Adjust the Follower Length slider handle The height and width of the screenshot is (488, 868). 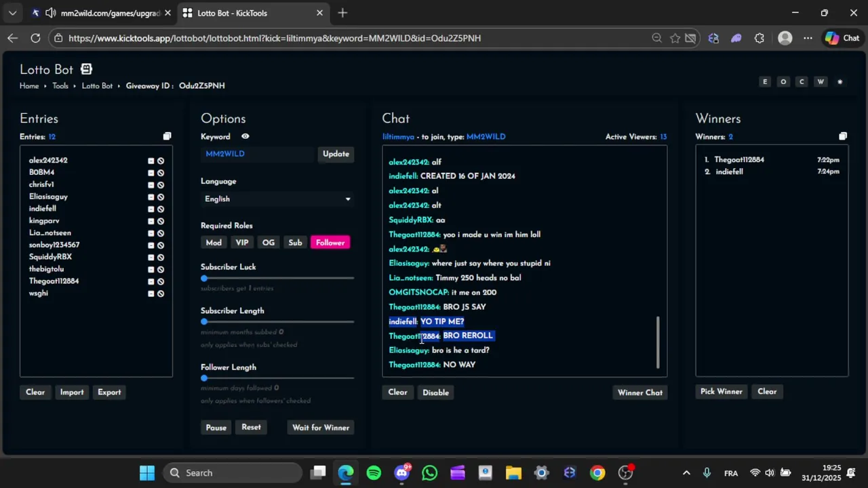click(x=204, y=378)
